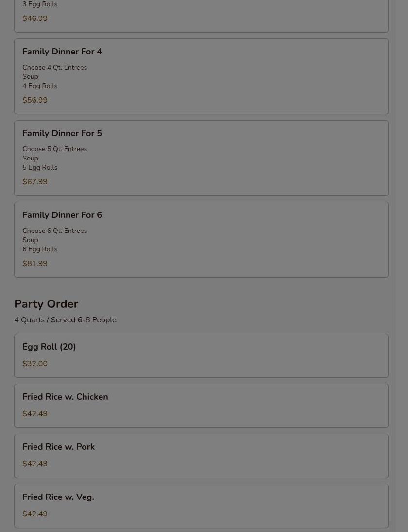Click the Party Order section heading
Screen dimensions: 408x532
[46, 304]
